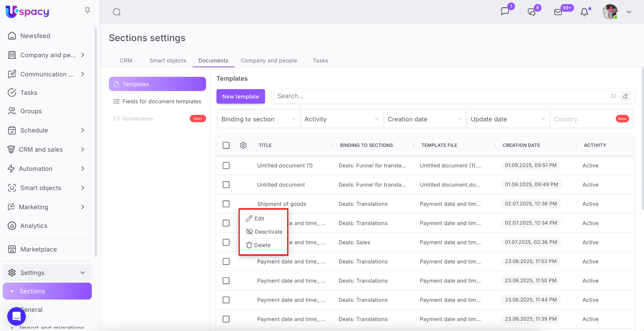Select the Shipment of goods row checkbox
Viewport: 644px width, 331px height.
click(x=226, y=204)
